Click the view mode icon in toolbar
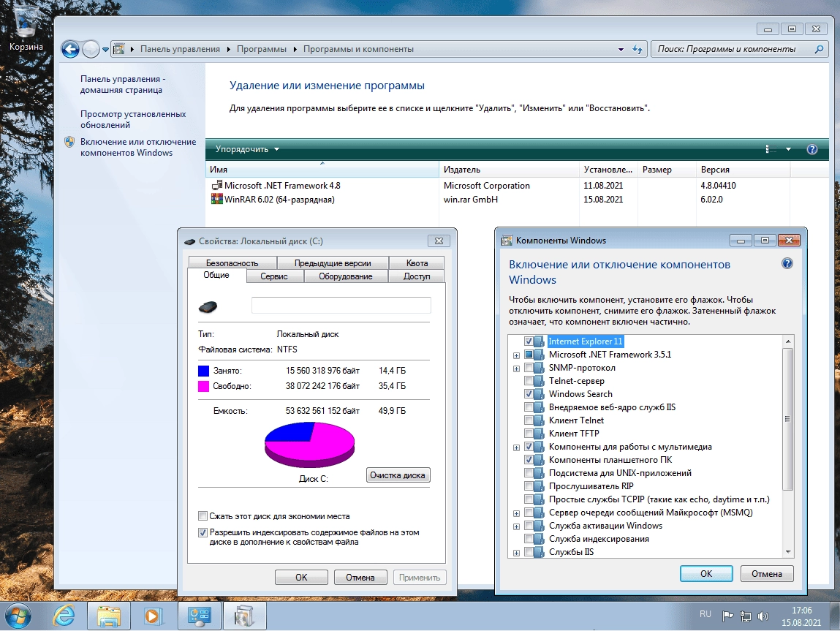Screen dimensions: 840x631 (x=771, y=149)
